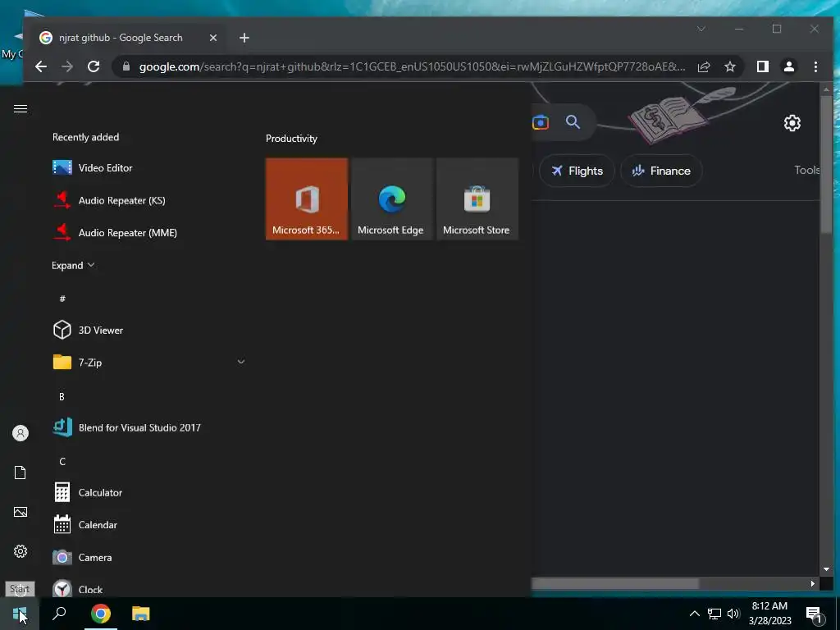Reload the Google search page
The height and width of the screenshot is (630, 840).
(94, 66)
